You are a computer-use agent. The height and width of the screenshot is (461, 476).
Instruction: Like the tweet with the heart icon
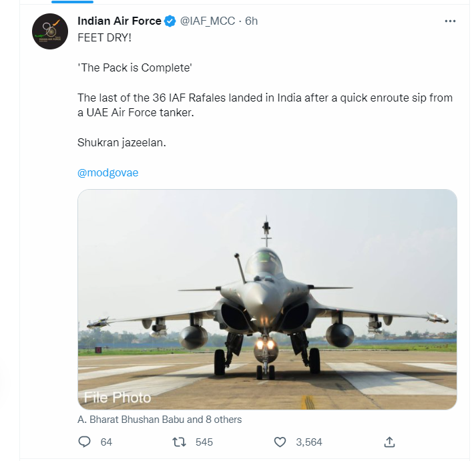(280, 442)
